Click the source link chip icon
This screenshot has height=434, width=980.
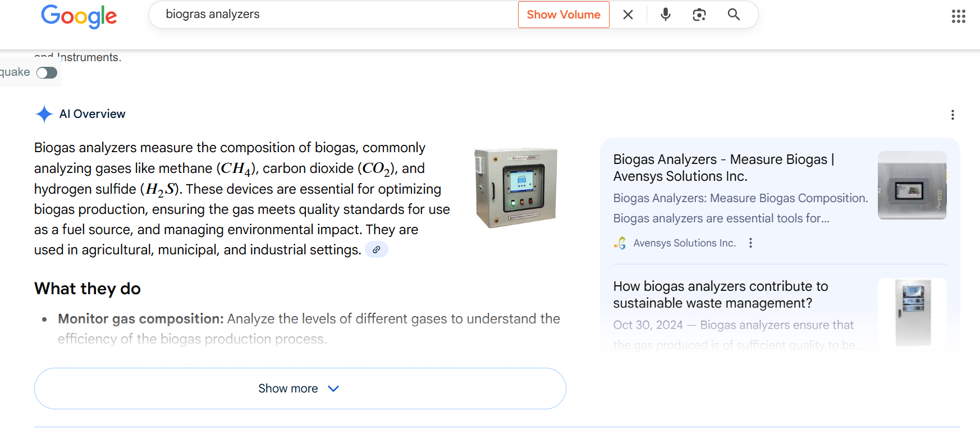coord(377,250)
